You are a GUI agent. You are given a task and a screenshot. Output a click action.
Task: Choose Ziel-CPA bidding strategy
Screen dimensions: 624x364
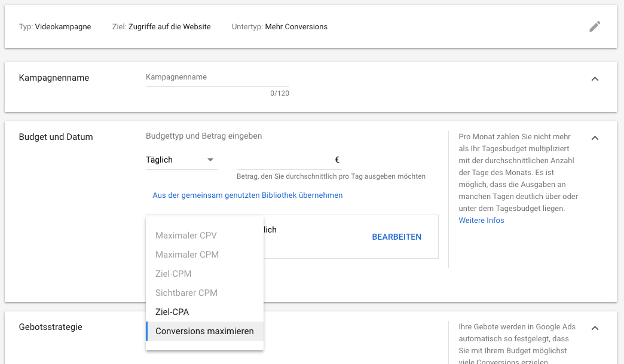pyautogui.click(x=172, y=312)
